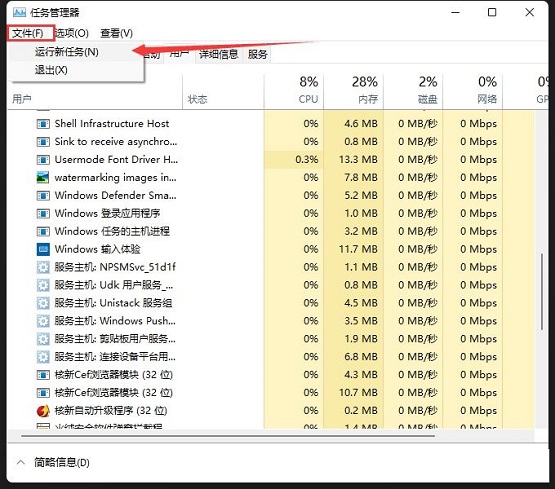
Task: Click the Task Manager title bar icon
Action: [19, 13]
